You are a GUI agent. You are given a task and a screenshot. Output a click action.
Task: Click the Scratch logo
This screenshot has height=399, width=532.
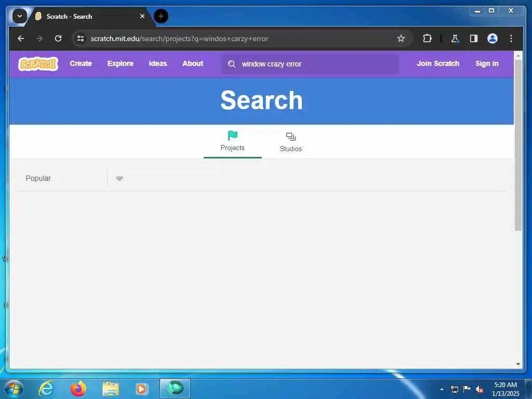coord(38,64)
